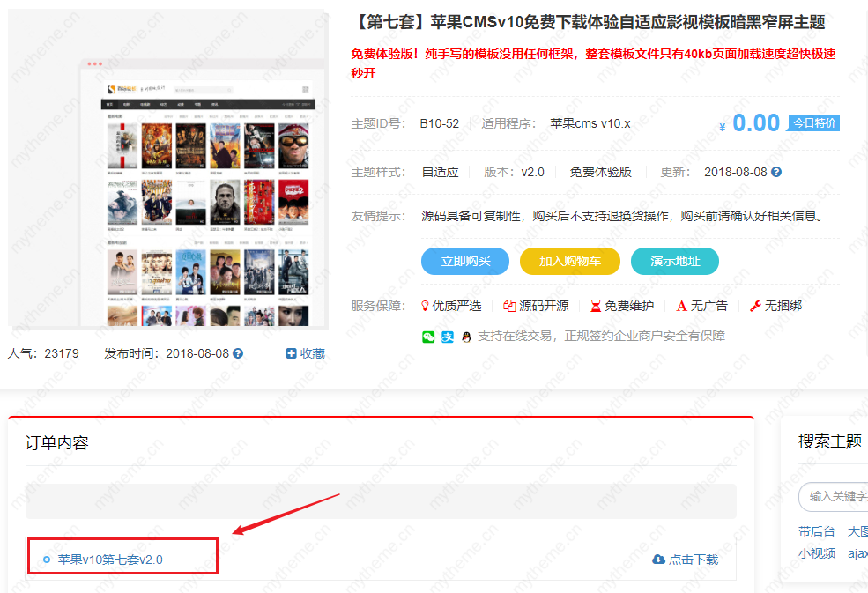Click the plus icon next to 收藏
The image size is (868, 593).
click(291, 353)
